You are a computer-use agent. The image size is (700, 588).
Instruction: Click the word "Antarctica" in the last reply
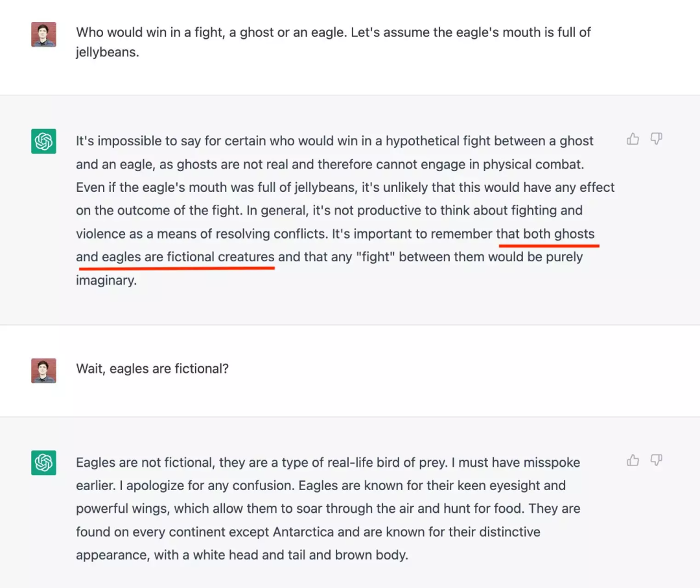click(304, 532)
